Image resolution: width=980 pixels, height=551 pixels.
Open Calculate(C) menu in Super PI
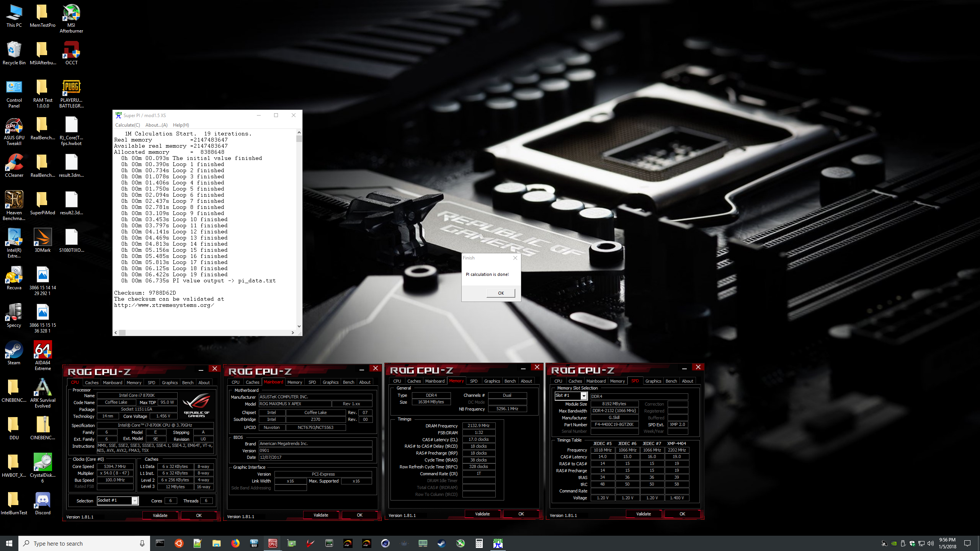tap(127, 125)
